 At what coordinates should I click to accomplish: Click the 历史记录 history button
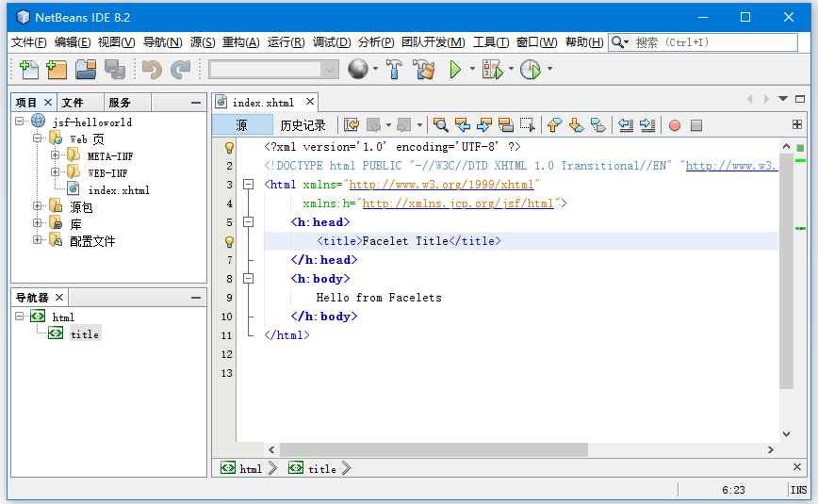pyautogui.click(x=303, y=125)
